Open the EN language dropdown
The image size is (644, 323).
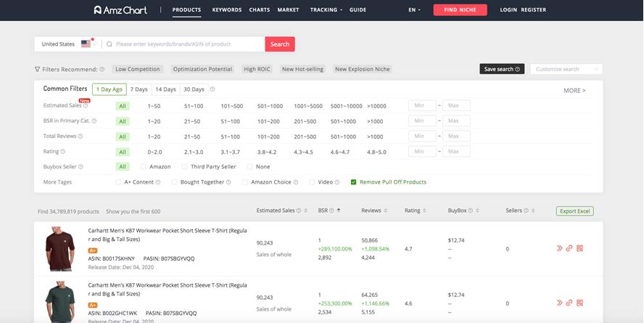point(414,10)
